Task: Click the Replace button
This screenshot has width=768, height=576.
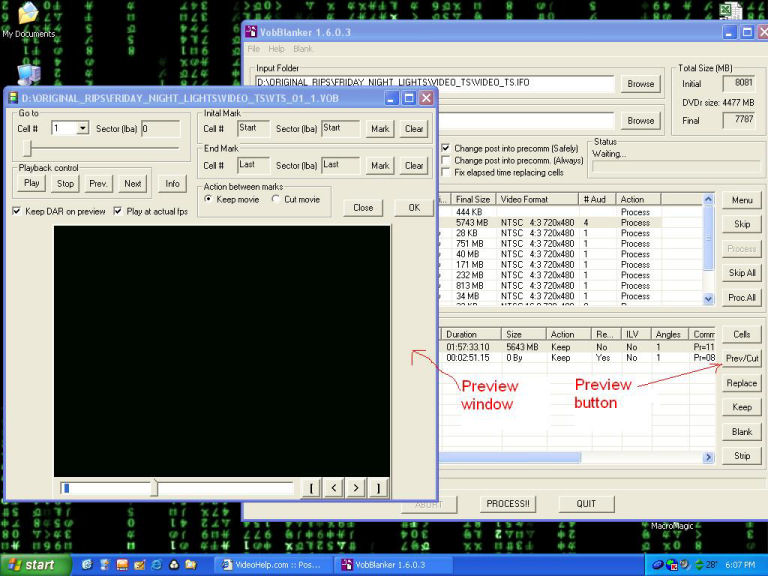Action: coord(742,383)
